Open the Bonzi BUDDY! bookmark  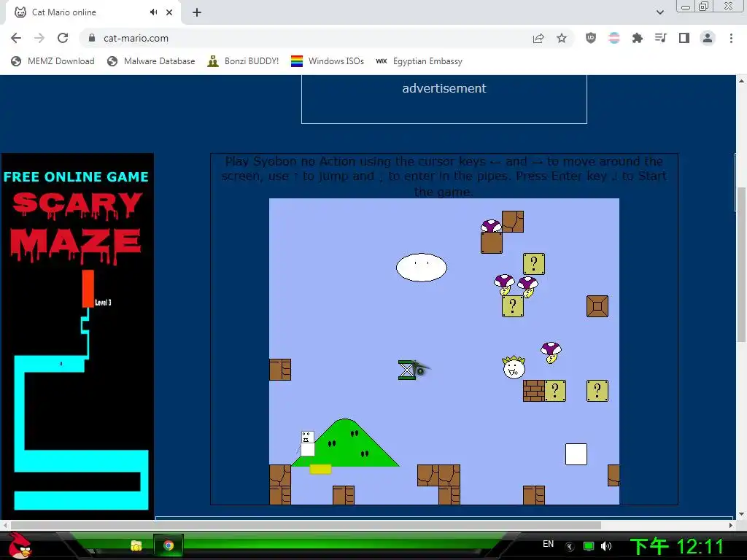tap(243, 61)
